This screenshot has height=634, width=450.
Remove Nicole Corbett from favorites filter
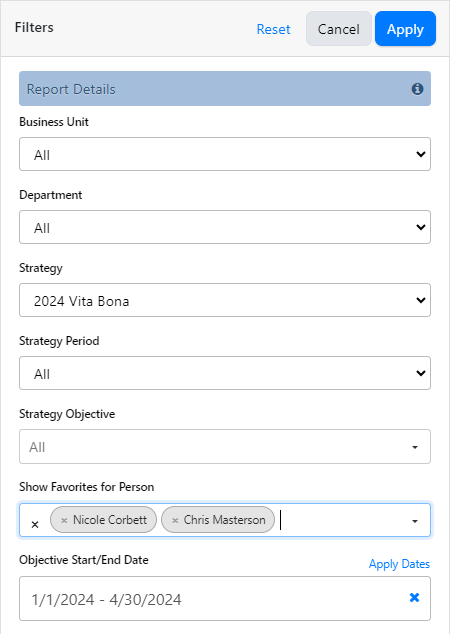click(64, 520)
